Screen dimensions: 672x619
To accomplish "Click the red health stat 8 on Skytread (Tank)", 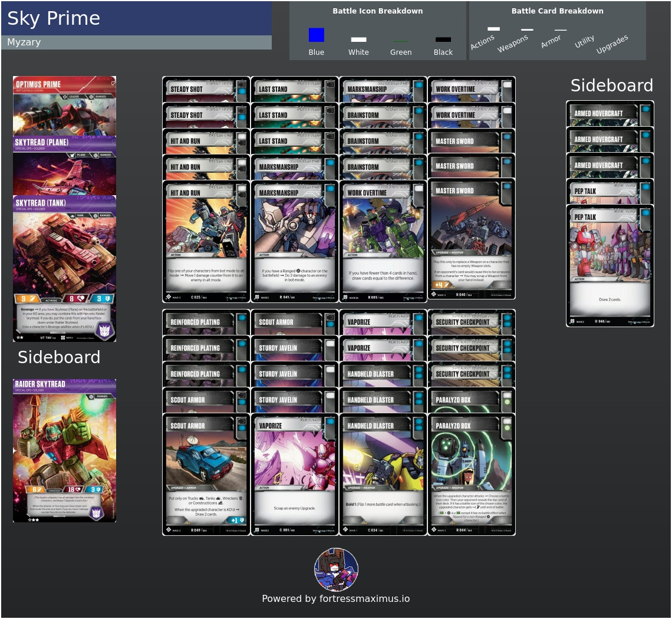I will click(x=75, y=298).
